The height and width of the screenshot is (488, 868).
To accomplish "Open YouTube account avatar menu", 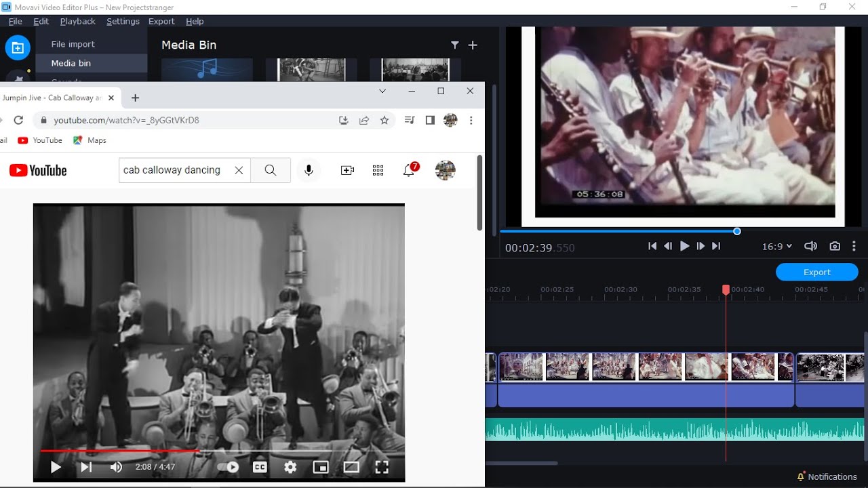I will (x=446, y=170).
